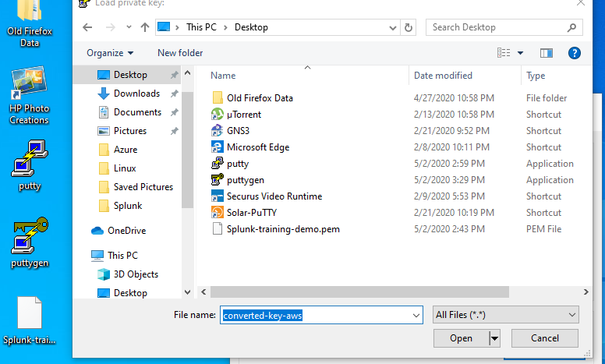Select 'Desktop' in the address breadcrumb

coord(251,27)
